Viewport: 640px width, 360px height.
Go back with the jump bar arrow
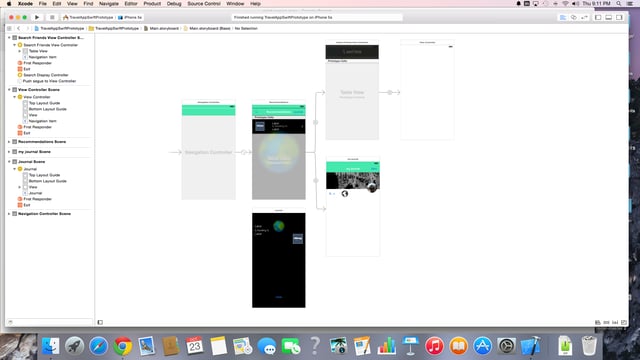(x=19, y=29)
